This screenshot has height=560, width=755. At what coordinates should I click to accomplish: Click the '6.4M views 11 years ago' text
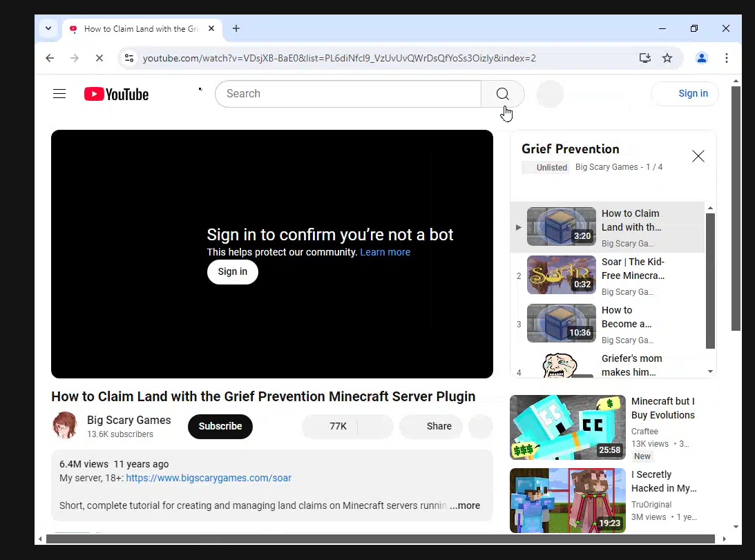pos(114,464)
